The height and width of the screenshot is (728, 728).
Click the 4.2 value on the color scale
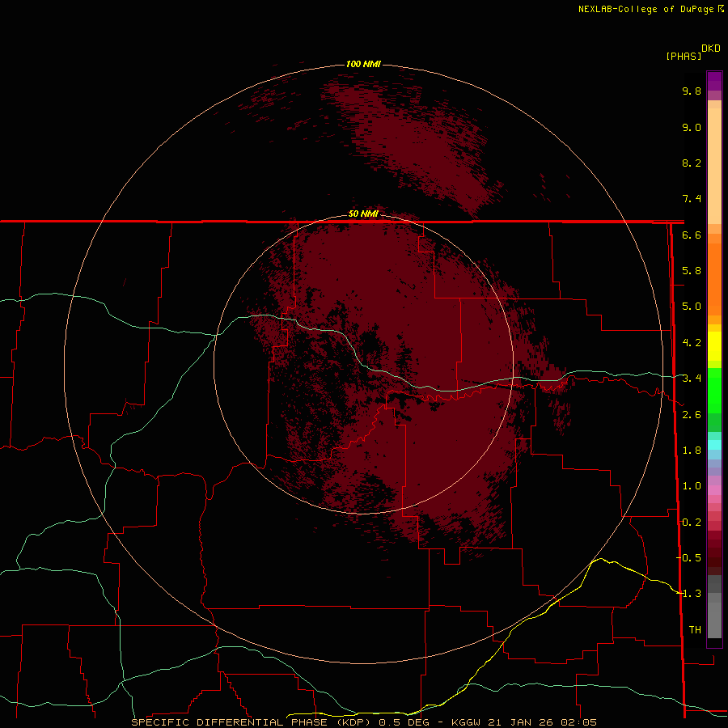pos(692,343)
